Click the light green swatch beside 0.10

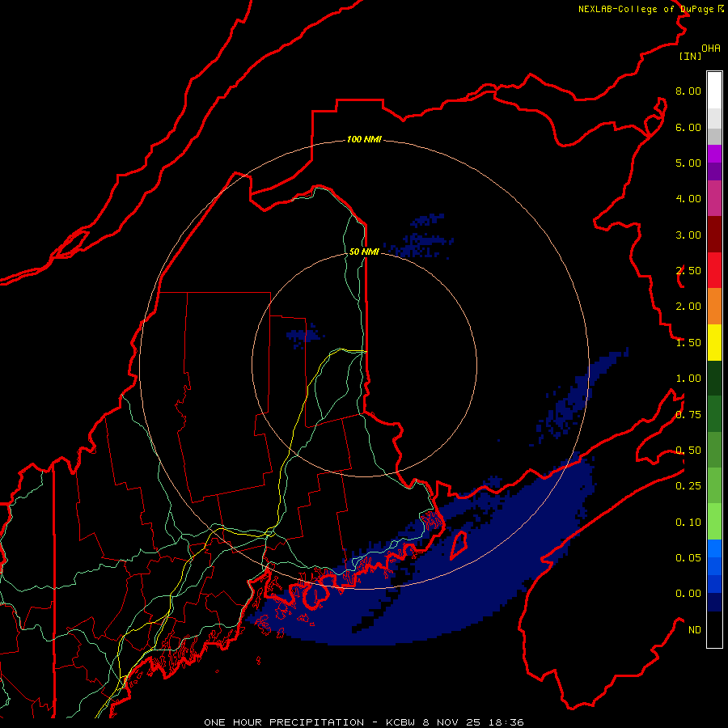(x=714, y=522)
